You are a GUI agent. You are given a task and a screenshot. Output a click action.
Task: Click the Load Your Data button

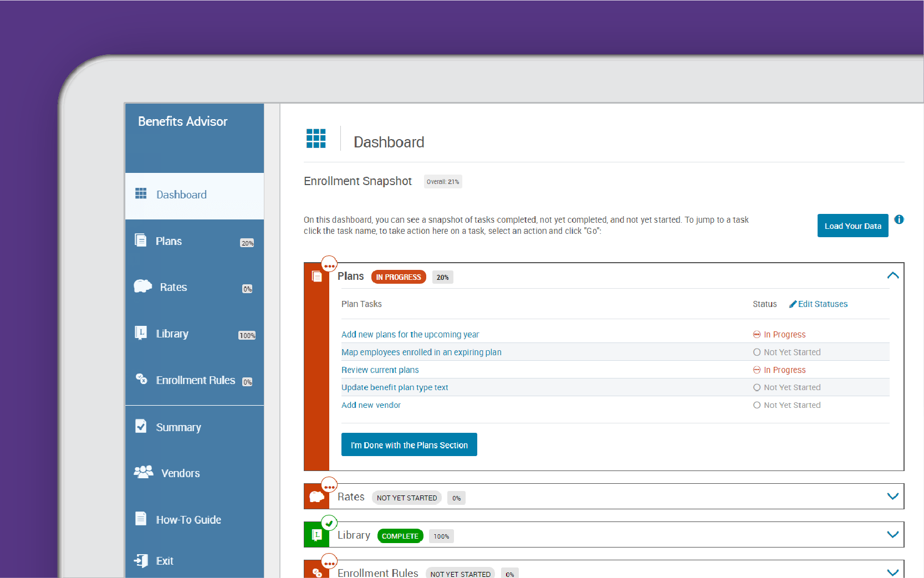(852, 226)
